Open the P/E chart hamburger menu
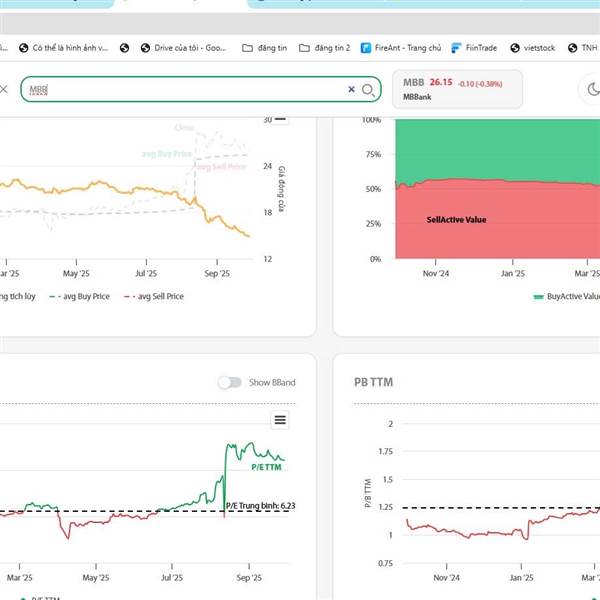Image resolution: width=600 pixels, height=600 pixels. click(280, 420)
